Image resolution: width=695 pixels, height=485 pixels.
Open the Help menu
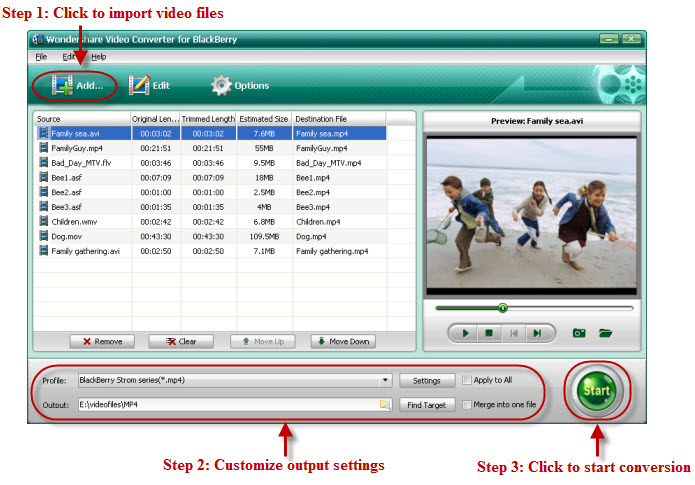click(98, 57)
